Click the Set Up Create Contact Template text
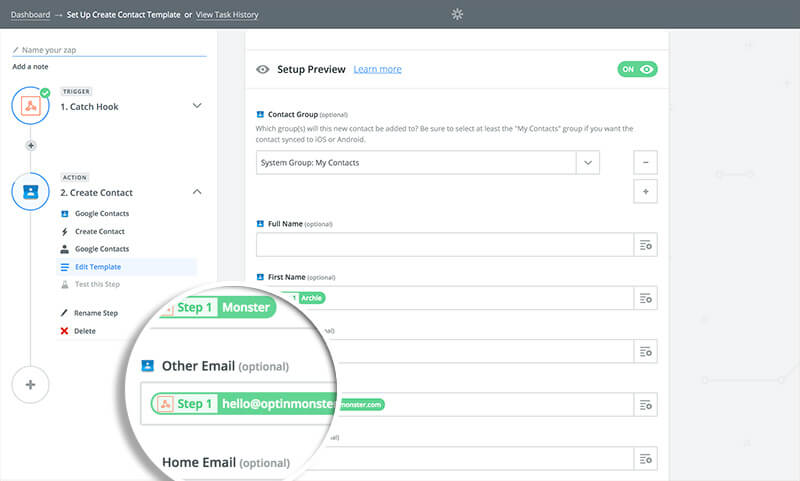This screenshot has width=800, height=481. point(123,15)
